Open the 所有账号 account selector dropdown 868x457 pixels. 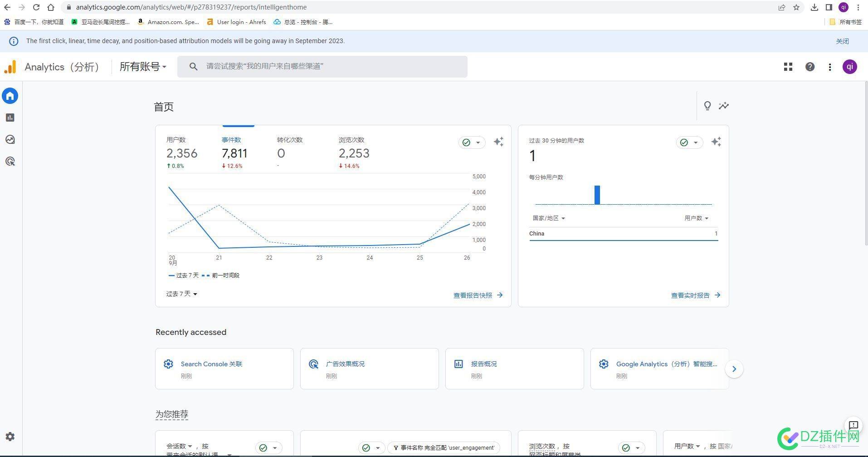point(143,67)
